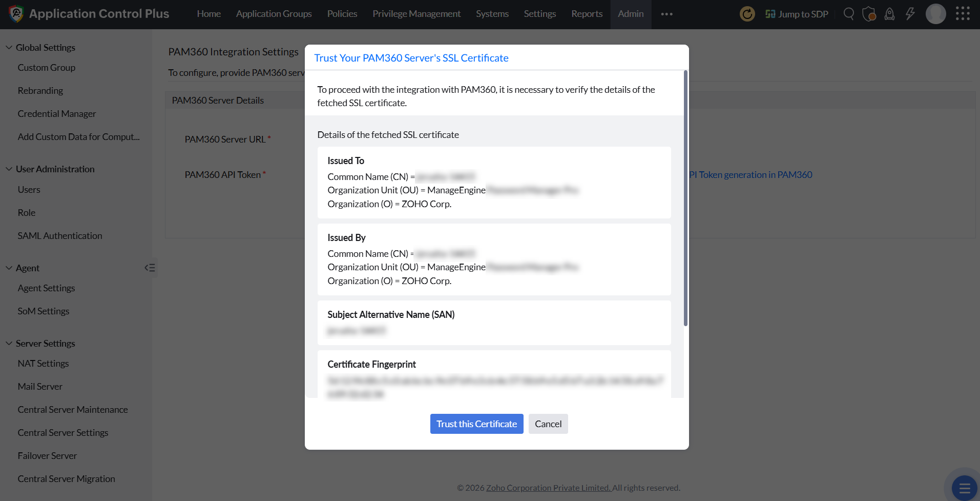Click the shield security notifications icon
980x501 pixels.
[x=869, y=14]
